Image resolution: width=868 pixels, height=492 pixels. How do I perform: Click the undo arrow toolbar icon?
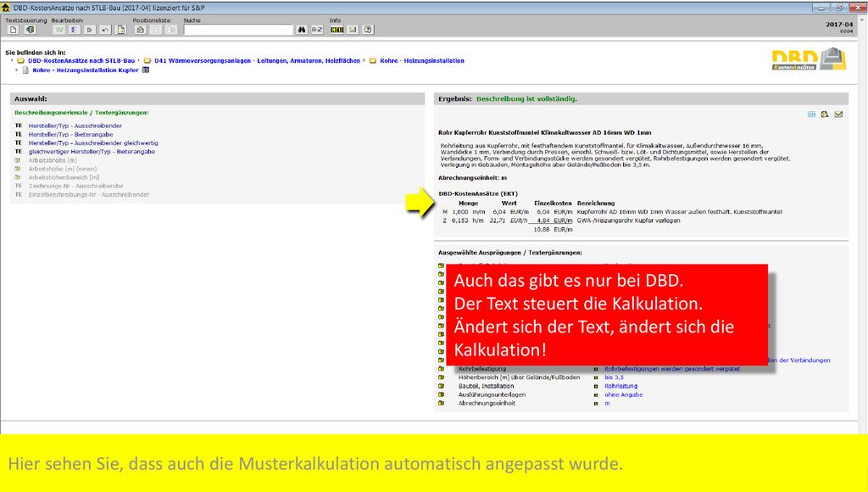tap(105, 30)
